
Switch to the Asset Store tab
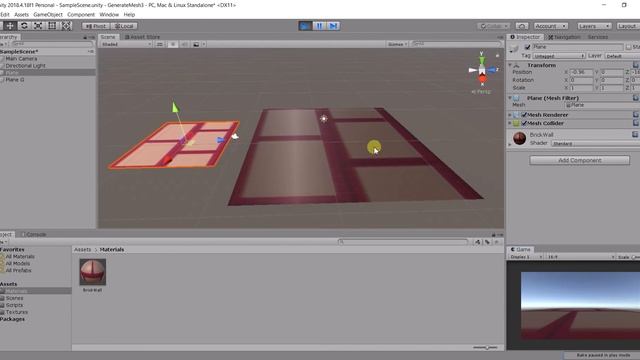coord(142,37)
